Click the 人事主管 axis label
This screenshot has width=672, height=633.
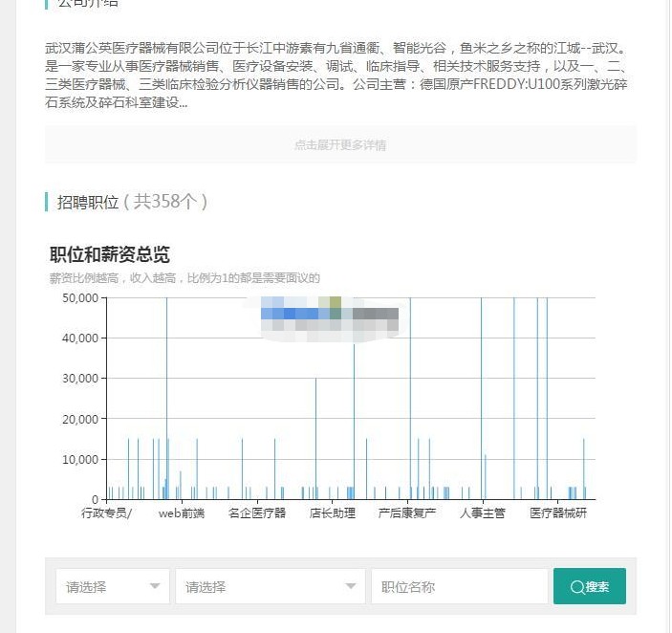tap(483, 513)
